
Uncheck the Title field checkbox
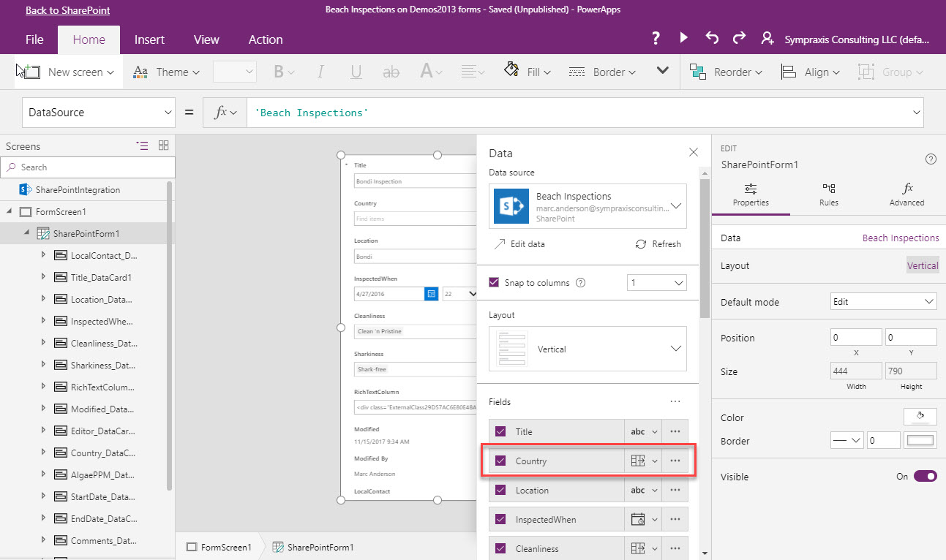(500, 432)
